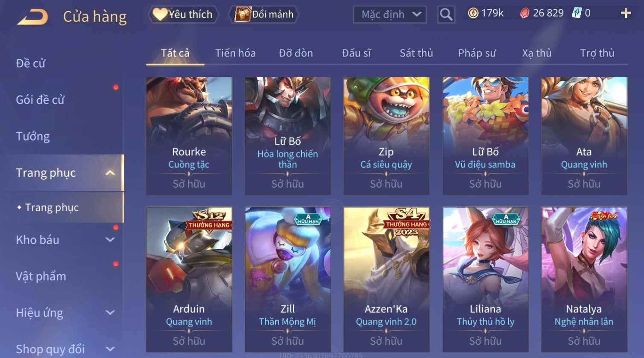Click the red ruby currency icon
644x358 pixels.
pos(524,13)
